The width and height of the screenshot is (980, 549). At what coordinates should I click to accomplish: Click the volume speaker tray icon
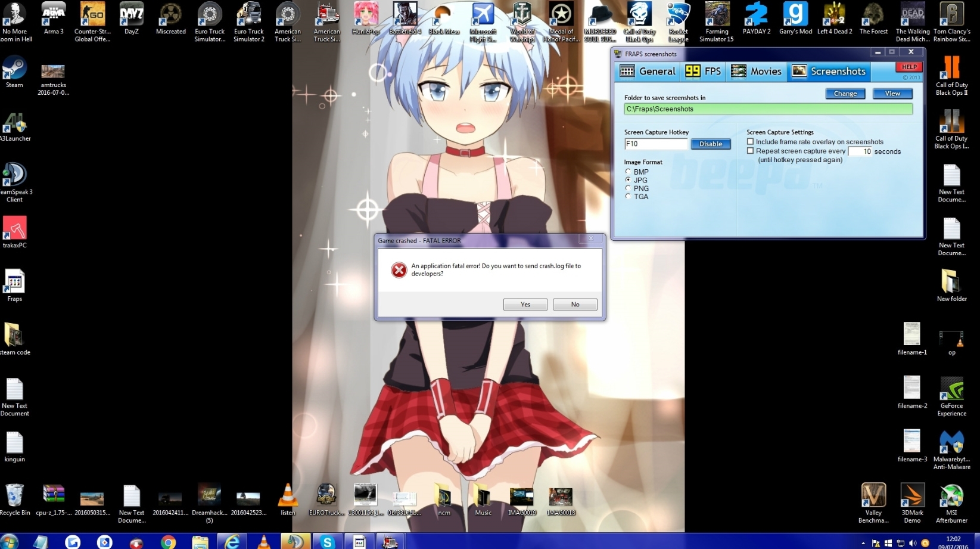913,544
